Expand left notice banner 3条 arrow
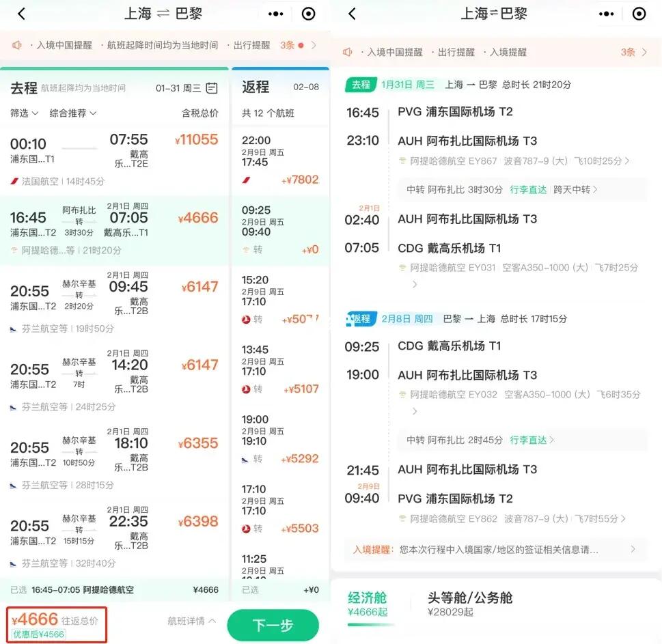Image resolution: width=662 pixels, height=644 pixels. point(314,45)
